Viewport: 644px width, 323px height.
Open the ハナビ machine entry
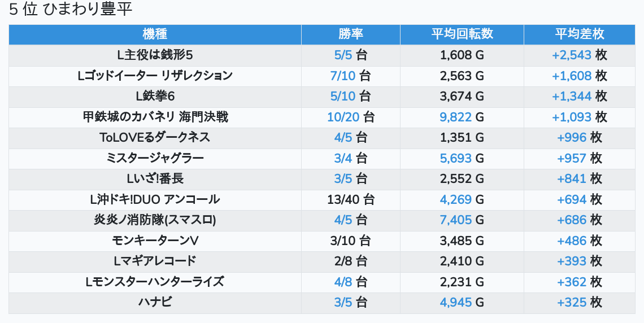click(155, 303)
